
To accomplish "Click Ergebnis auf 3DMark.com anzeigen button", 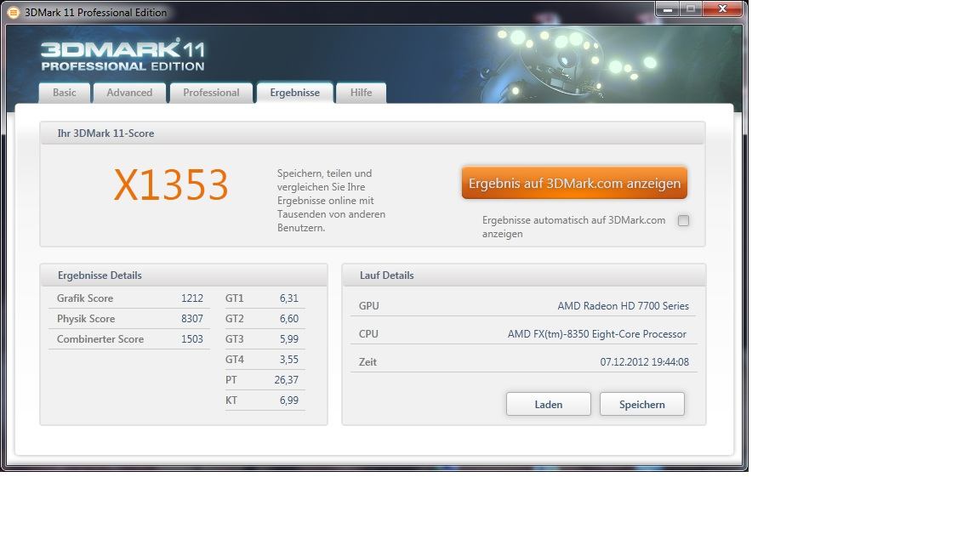I will 574,183.
